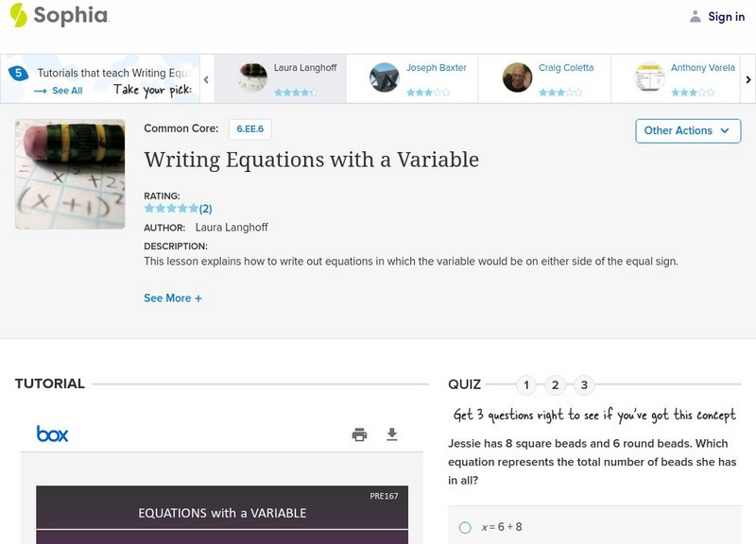
Task: Click the download icon in the tutorial viewer
Action: 392,434
